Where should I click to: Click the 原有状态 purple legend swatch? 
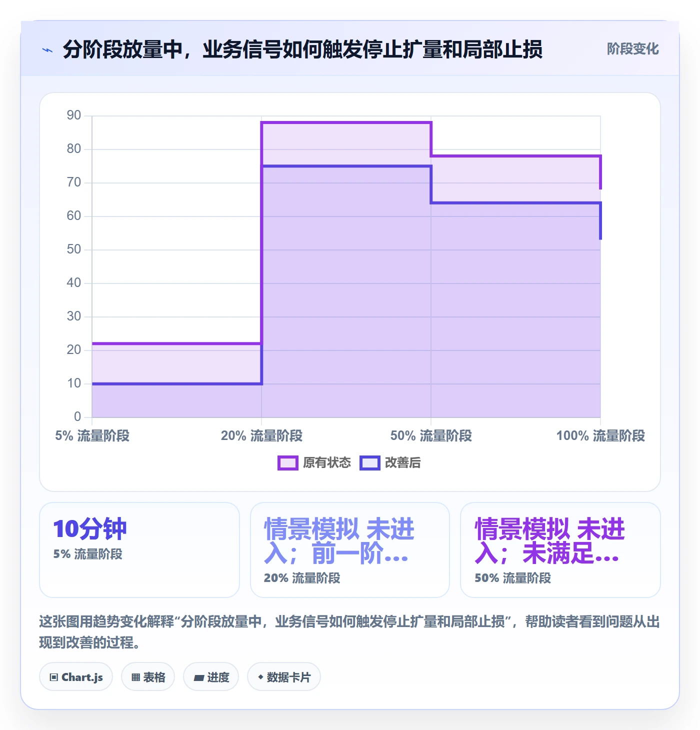click(288, 463)
